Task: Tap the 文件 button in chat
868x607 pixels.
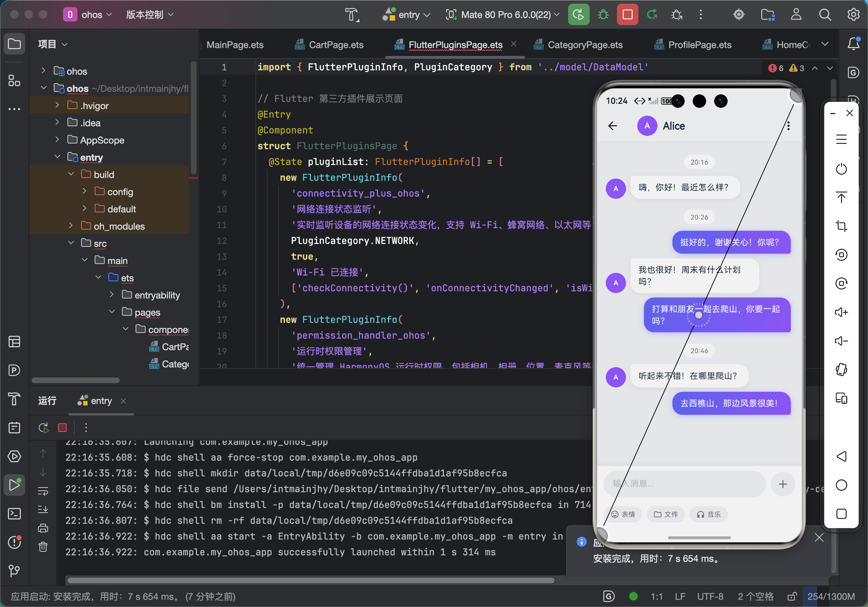Action: (666, 514)
